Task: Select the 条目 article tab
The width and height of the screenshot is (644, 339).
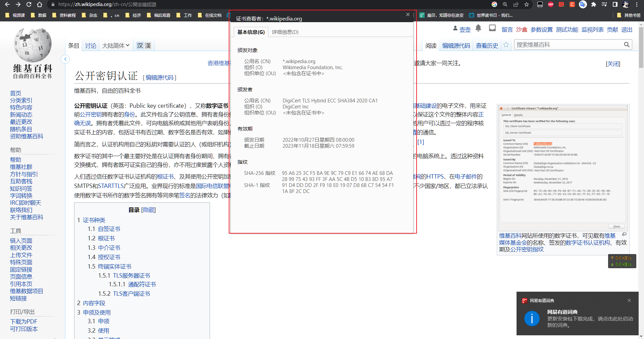Action: tap(74, 46)
